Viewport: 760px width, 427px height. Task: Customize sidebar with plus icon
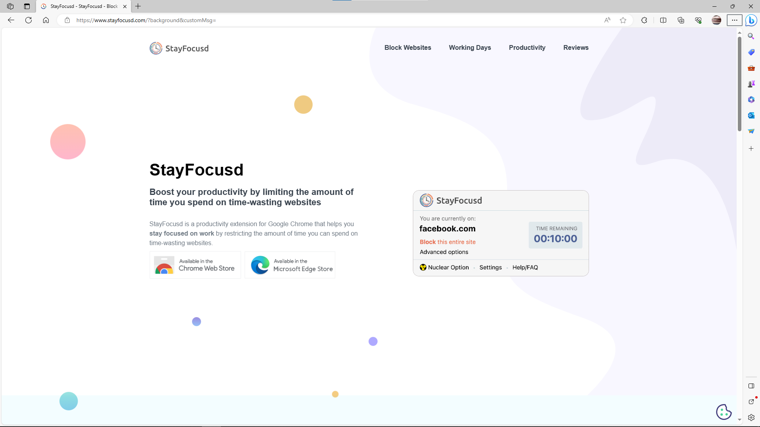tap(751, 148)
